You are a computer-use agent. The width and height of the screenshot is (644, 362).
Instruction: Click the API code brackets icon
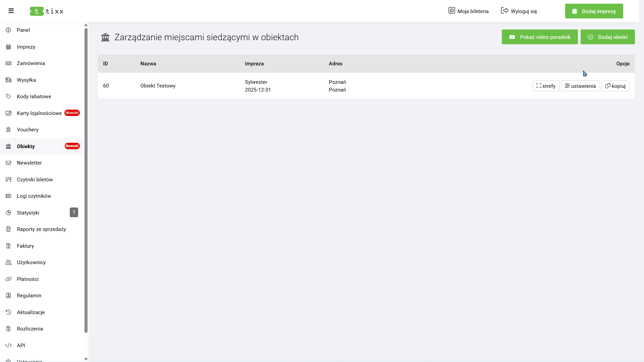8,346
